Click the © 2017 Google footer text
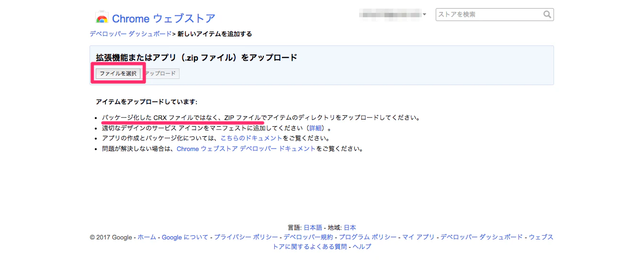 (x=111, y=237)
